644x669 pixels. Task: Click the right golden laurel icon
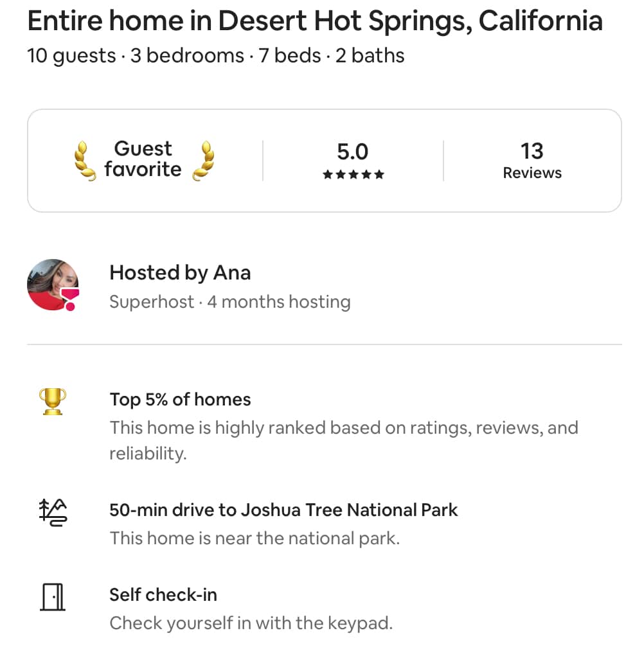[204, 161]
